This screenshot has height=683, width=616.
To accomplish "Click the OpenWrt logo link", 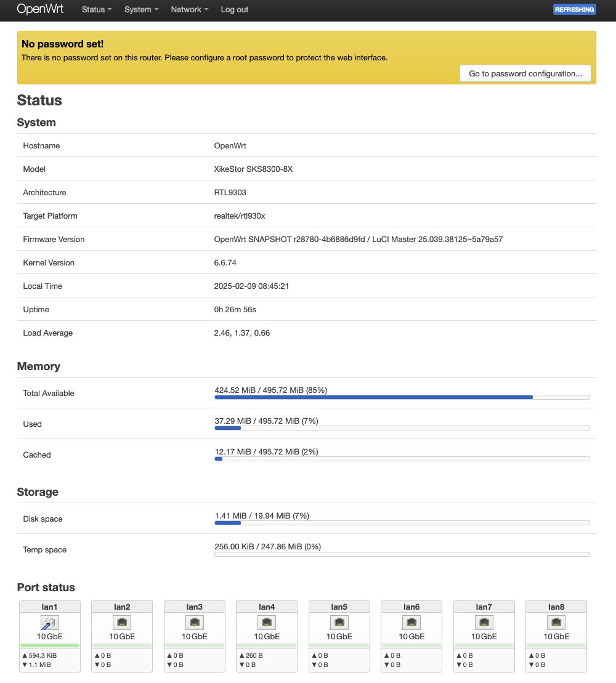I will click(x=40, y=9).
